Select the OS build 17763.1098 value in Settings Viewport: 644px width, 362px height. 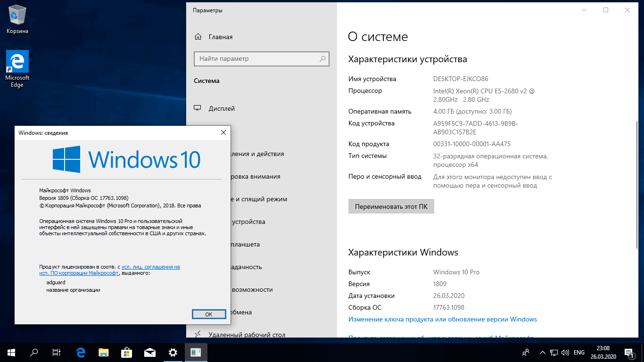449,307
